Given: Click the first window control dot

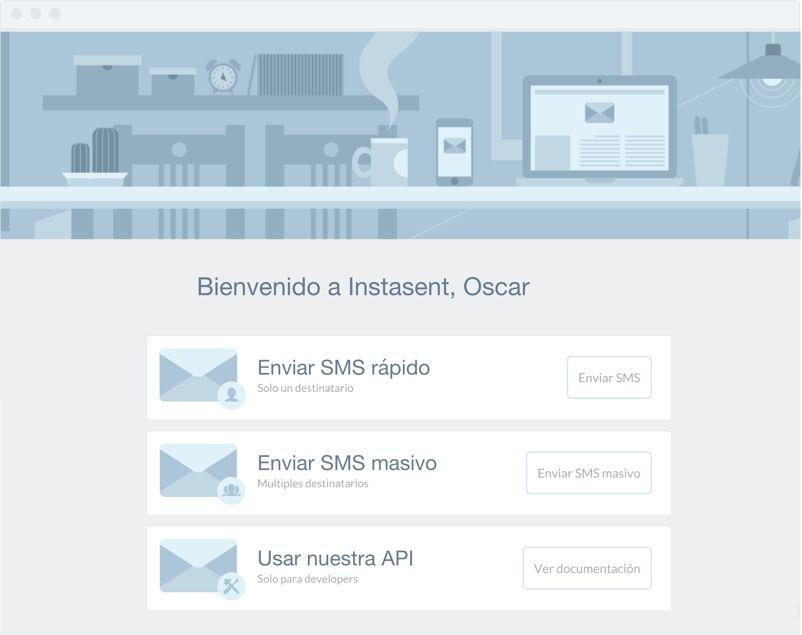Looking at the screenshot, I should 17,14.
